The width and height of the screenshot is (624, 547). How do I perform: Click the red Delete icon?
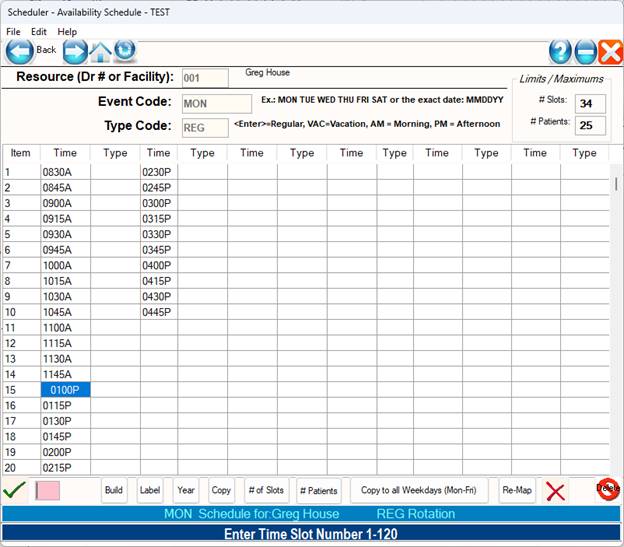pyautogui.click(x=607, y=489)
